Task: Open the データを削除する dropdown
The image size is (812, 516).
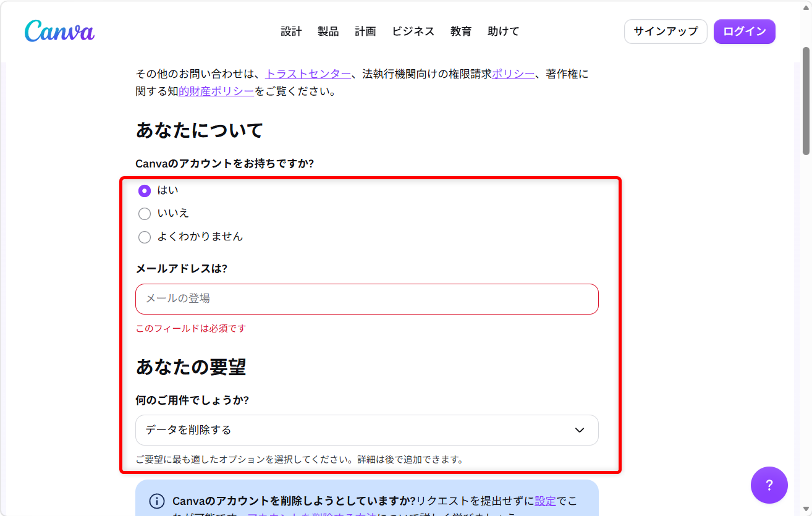Action: click(367, 430)
